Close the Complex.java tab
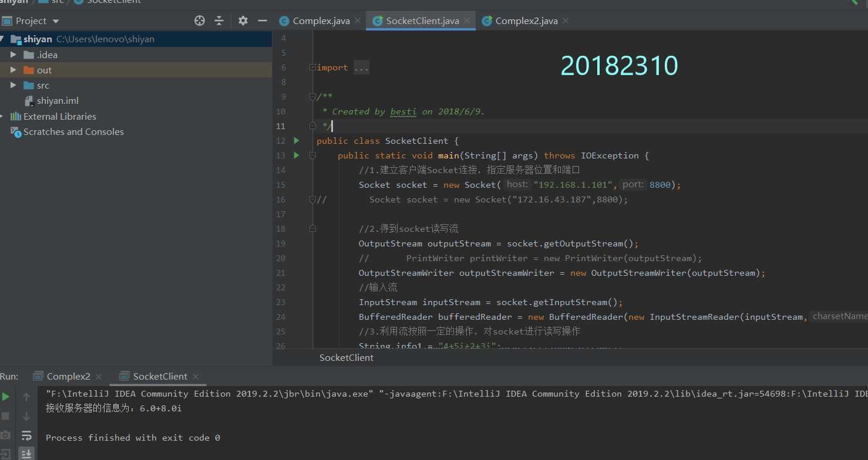 pyautogui.click(x=357, y=21)
